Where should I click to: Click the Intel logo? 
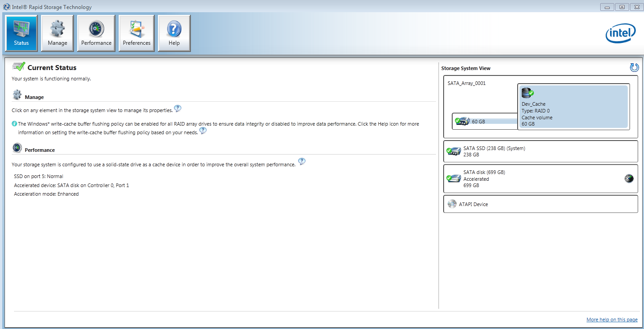[620, 33]
